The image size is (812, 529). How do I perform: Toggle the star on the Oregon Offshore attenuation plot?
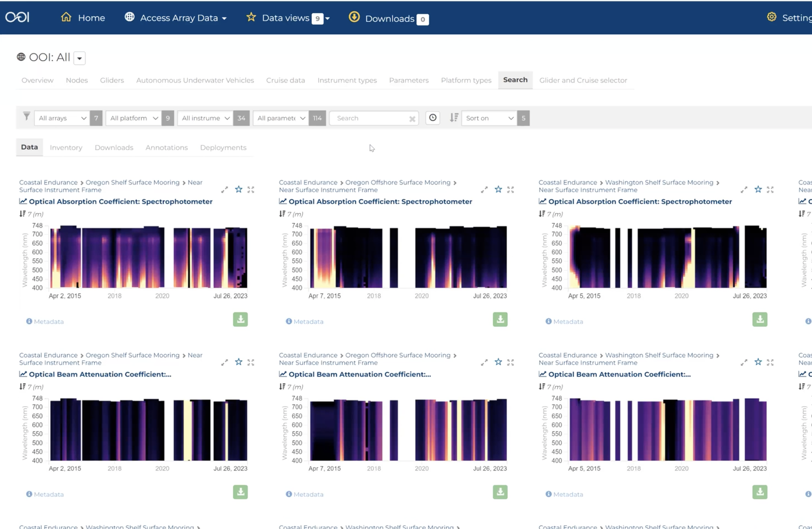(x=498, y=362)
